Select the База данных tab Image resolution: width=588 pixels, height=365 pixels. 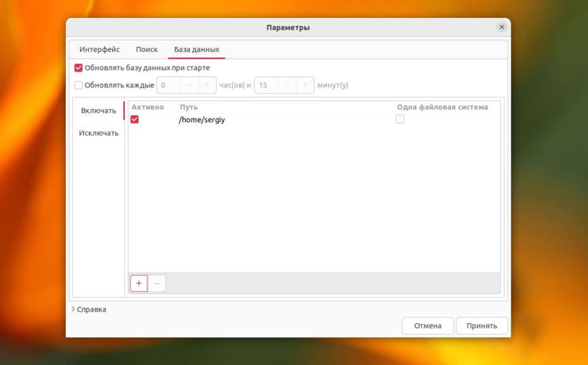tap(196, 49)
